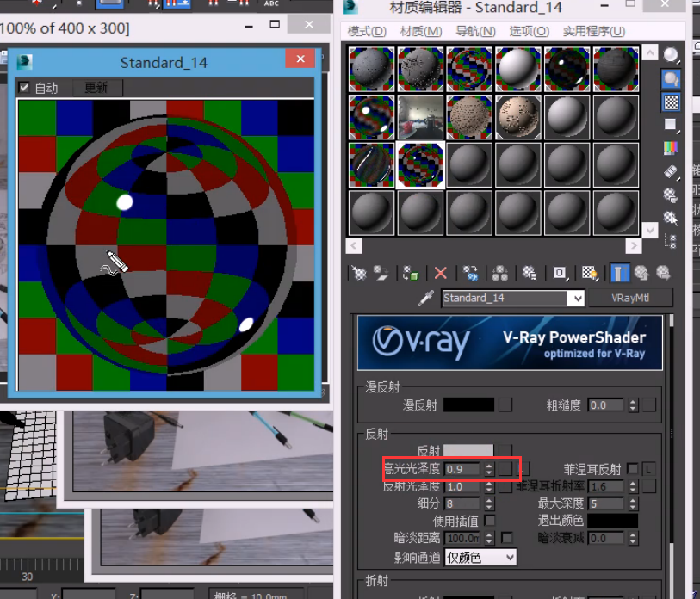Click the Get Material icon
700x599 pixels.
click(x=359, y=273)
